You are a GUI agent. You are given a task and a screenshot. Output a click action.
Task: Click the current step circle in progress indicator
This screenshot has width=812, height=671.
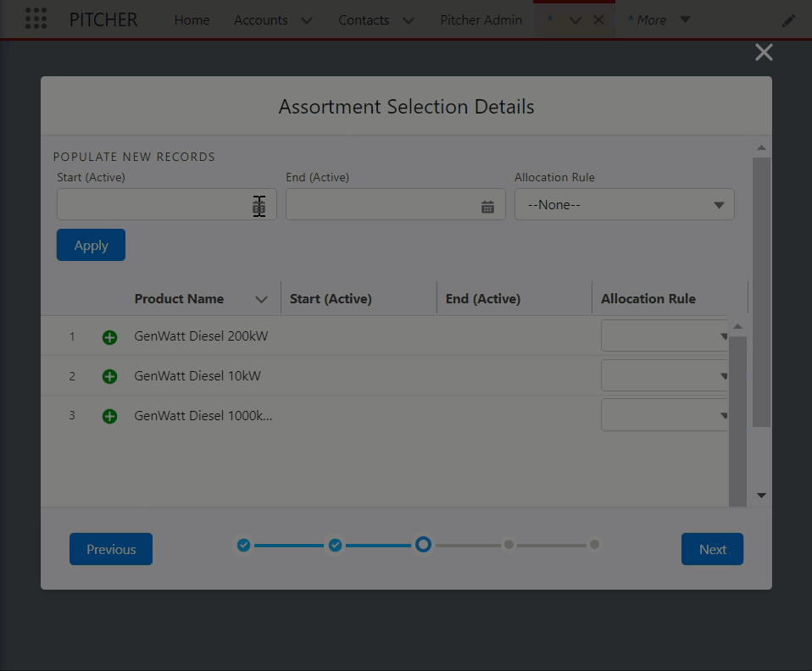click(x=423, y=545)
